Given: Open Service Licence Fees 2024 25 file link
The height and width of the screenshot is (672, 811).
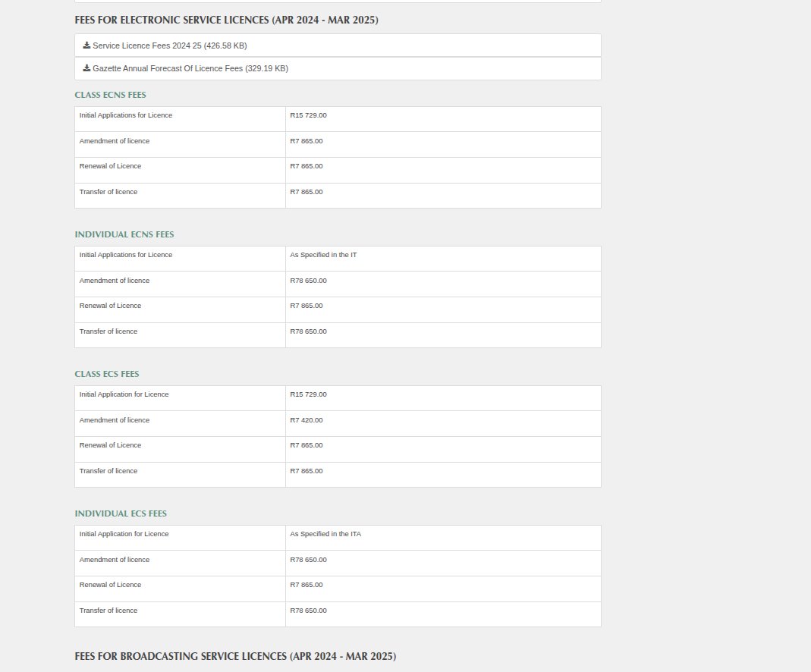Looking at the screenshot, I should coord(170,46).
